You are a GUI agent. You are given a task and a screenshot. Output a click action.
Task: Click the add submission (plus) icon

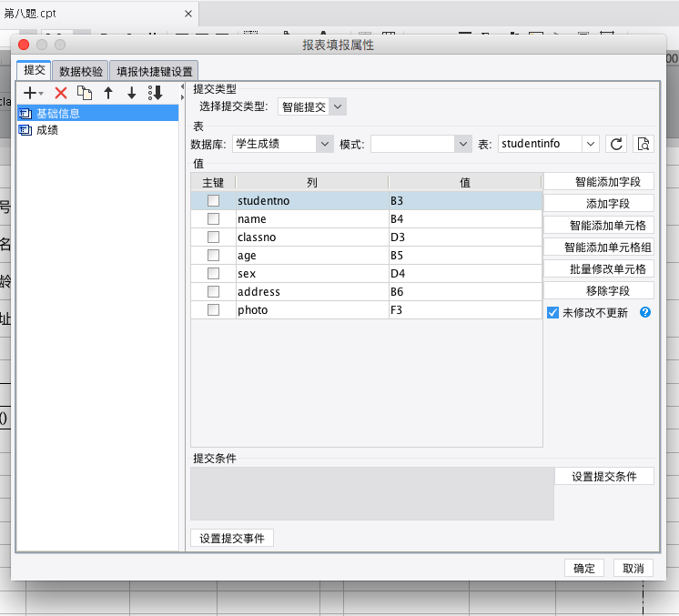[x=31, y=93]
